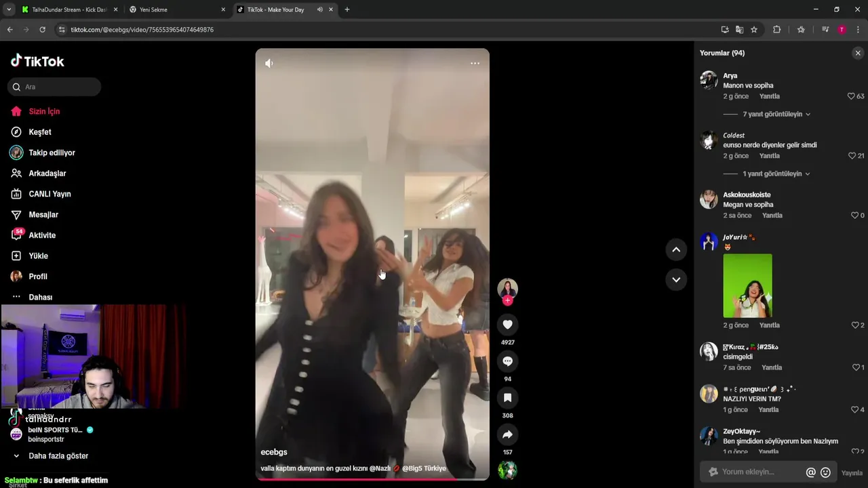Go to previous video with up arrow

point(676,249)
